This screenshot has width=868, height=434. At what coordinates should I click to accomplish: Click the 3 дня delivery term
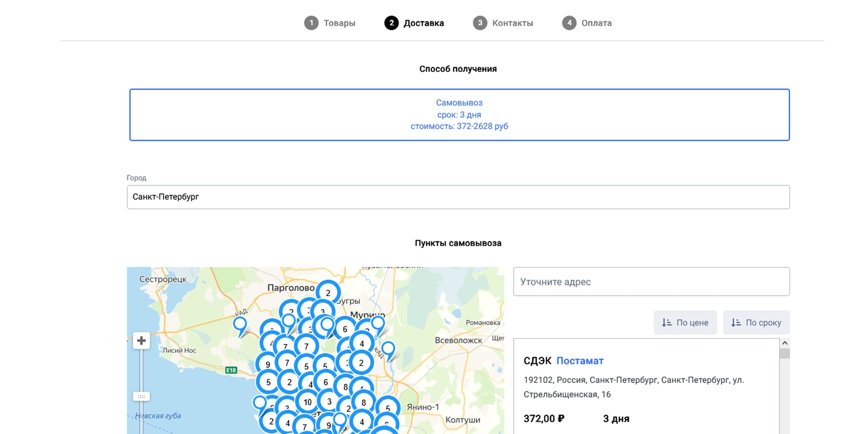tap(616, 419)
